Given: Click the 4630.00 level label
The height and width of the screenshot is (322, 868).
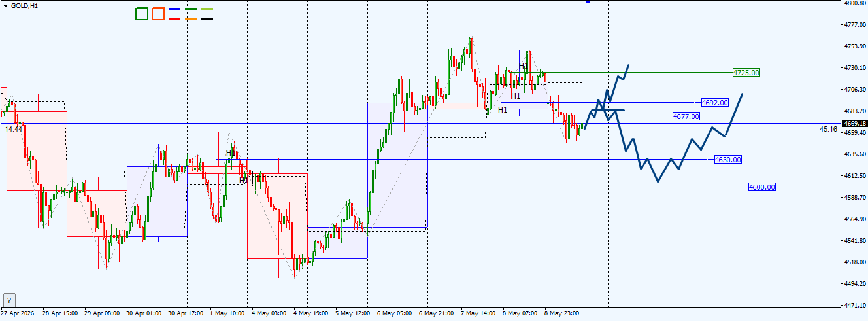Looking at the screenshot, I should click(x=727, y=160).
